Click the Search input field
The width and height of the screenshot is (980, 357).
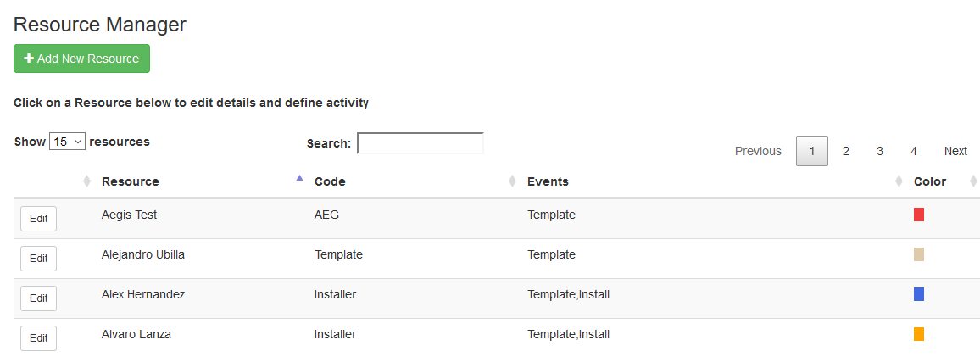(420, 143)
